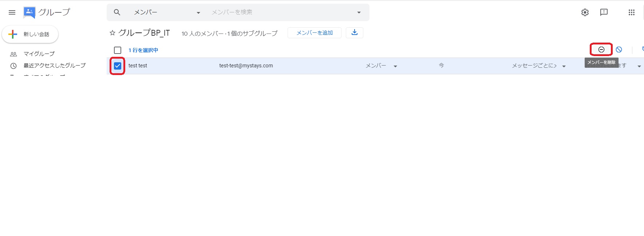Uncheck the test test member checkbox
644x236 pixels.
click(118, 66)
